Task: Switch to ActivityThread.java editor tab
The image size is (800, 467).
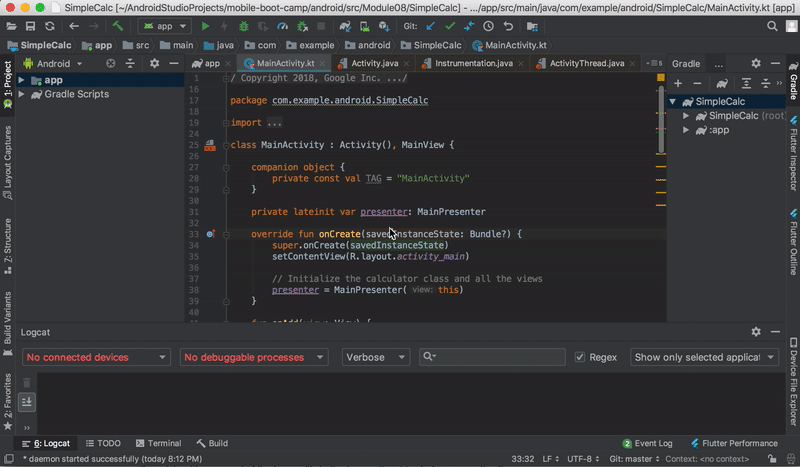Action: pos(586,63)
